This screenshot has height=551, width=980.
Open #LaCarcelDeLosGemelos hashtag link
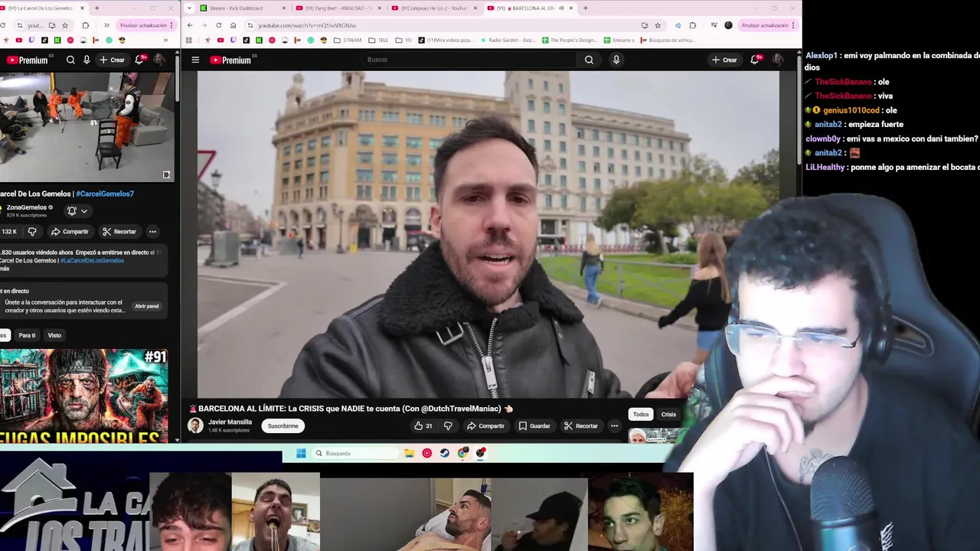[x=92, y=260]
